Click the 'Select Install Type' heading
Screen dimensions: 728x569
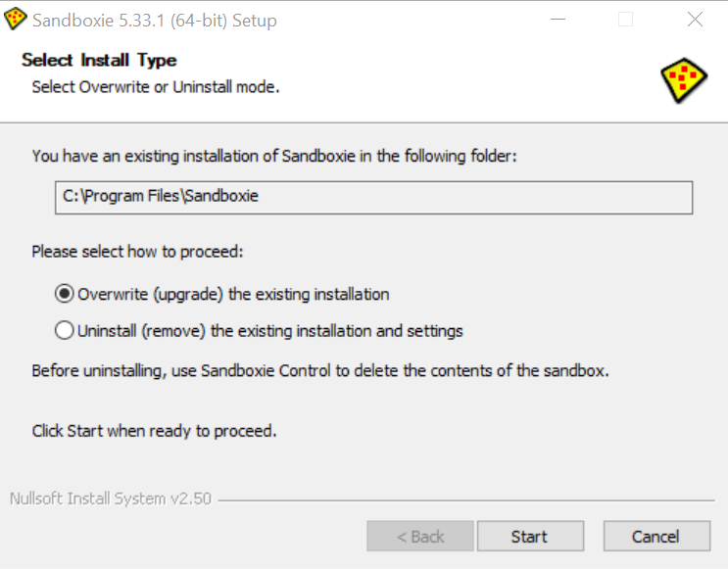click(x=99, y=61)
